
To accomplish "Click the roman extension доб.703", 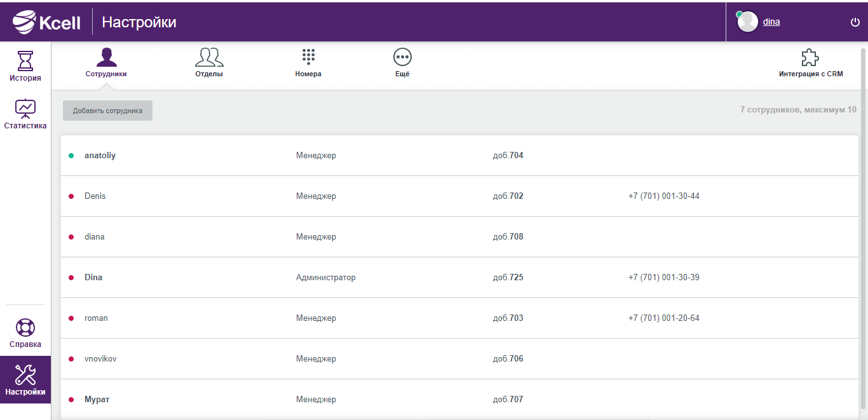I will tap(508, 318).
